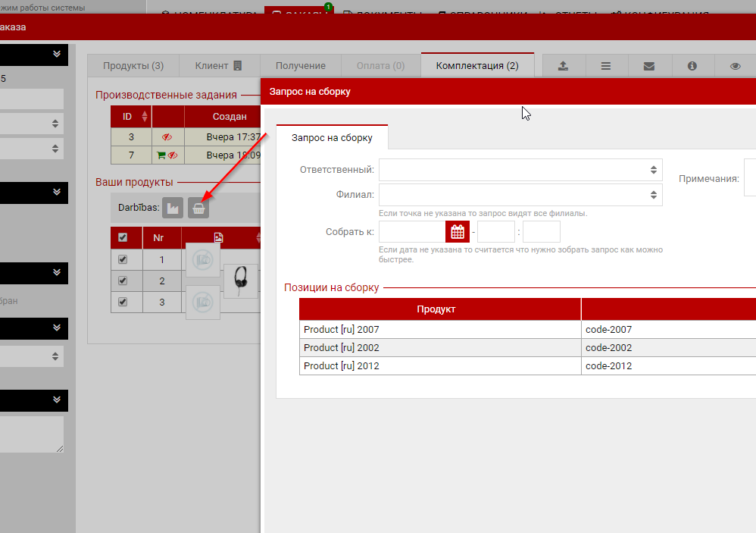Click the factory production task icon
The image size is (756, 533).
173,208
